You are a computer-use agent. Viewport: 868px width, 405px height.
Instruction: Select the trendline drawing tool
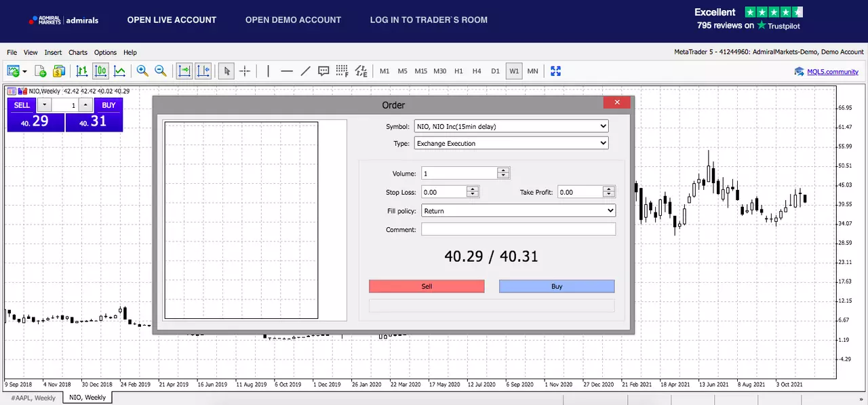pyautogui.click(x=305, y=71)
